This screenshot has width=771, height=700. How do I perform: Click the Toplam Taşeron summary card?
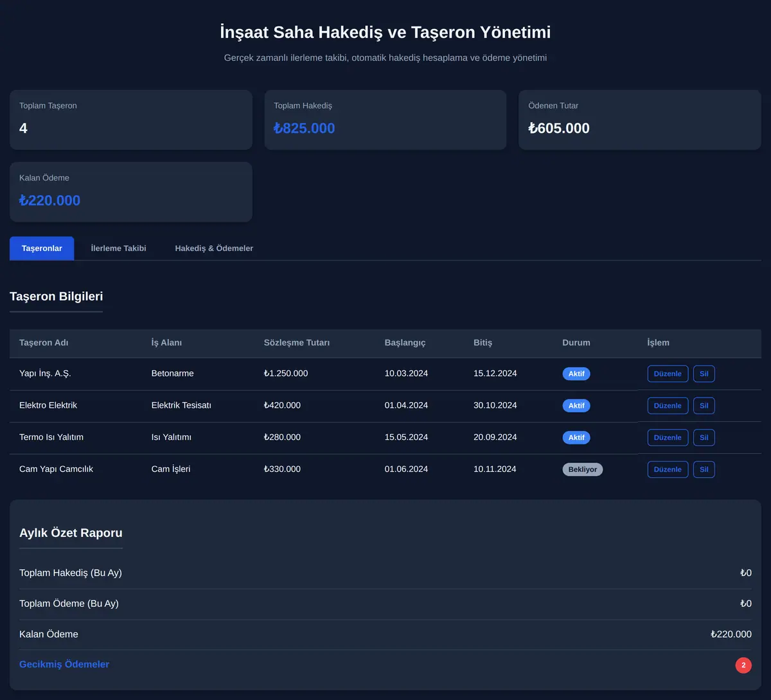tap(131, 120)
